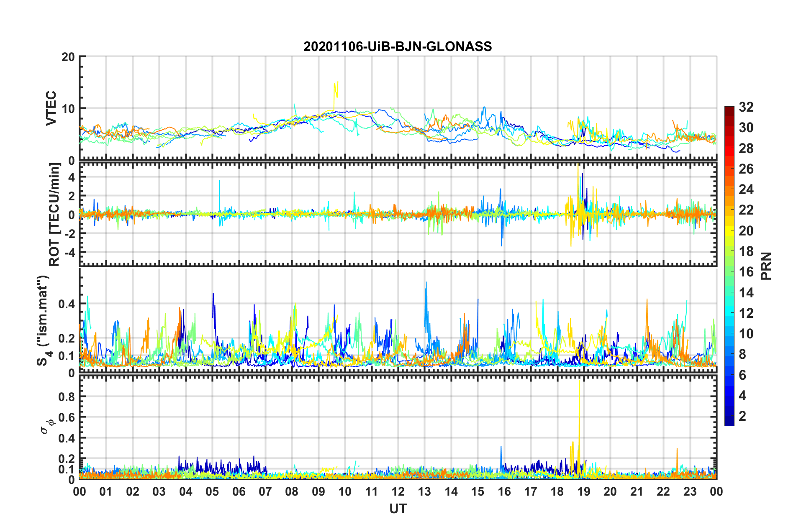Click colorbar tick label 6
The image size is (796, 532).
(742, 375)
